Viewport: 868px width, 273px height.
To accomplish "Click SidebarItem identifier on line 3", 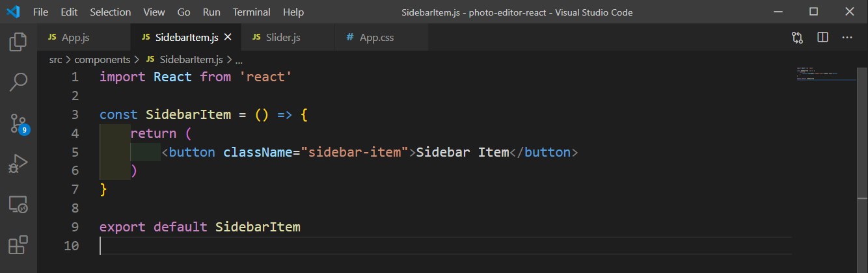I will coord(188,114).
